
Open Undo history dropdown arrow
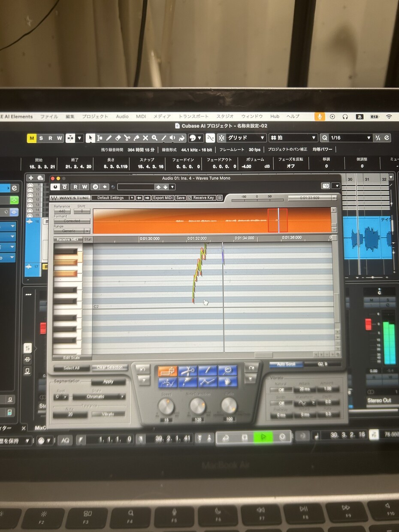pyautogui.click(x=144, y=380)
